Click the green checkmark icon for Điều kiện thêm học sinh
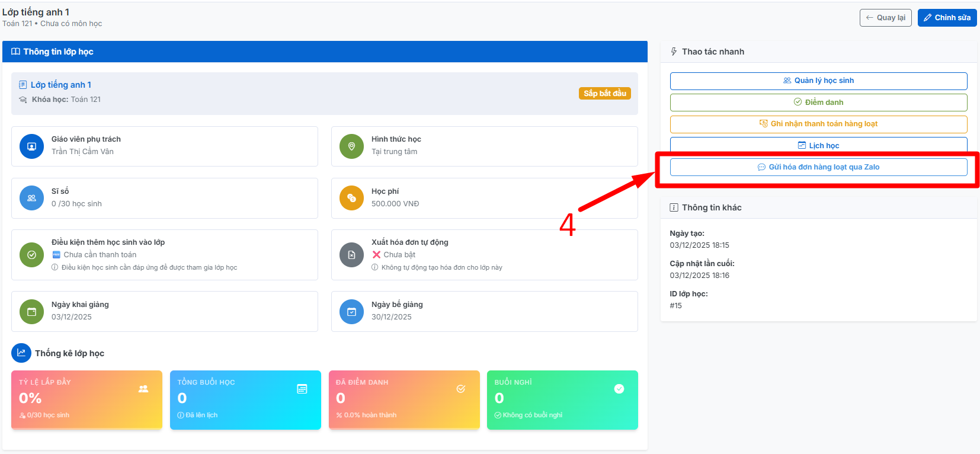This screenshot has height=454, width=980. pyautogui.click(x=31, y=255)
